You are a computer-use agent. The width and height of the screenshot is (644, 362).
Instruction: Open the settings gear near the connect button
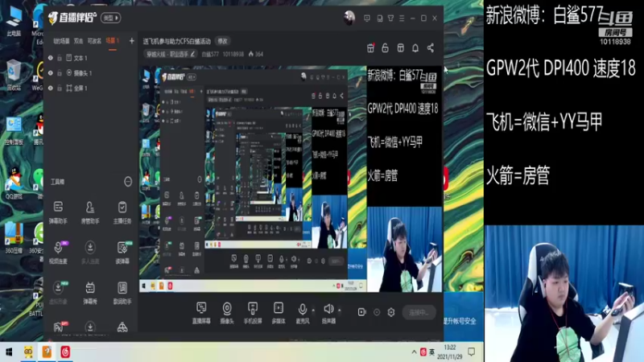coord(391,312)
